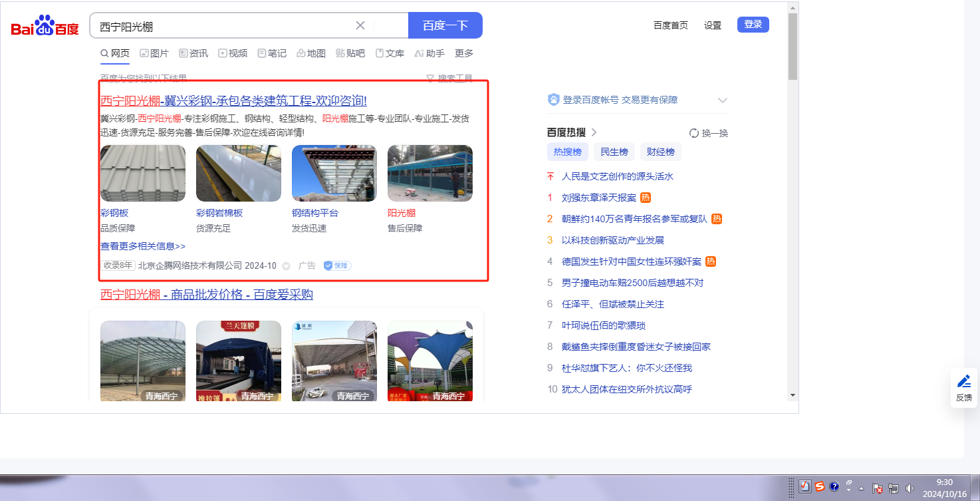Viewport: 980px width, 501px height.
Task: Open hot search 人民是文艺创作的源头活水
Action: tap(618, 176)
